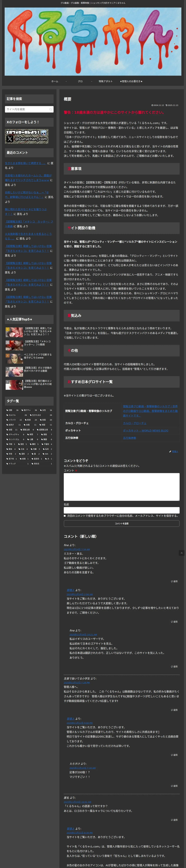Open the 切断 tag with 36 posts
The height and width of the screenshot is (868, 186).
tap(12, 410)
